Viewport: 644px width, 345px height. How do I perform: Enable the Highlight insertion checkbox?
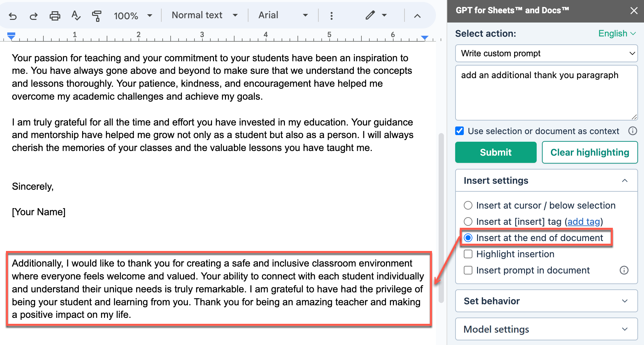(x=468, y=254)
